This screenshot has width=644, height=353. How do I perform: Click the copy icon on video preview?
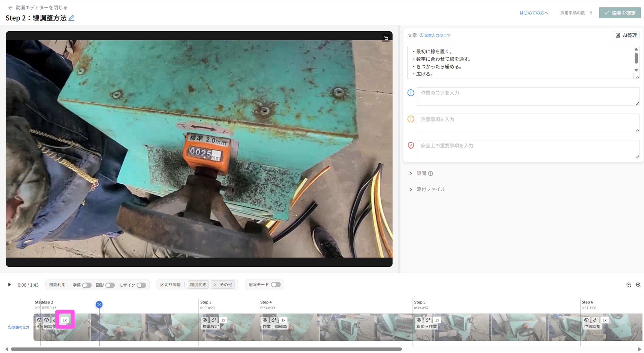[x=386, y=38]
